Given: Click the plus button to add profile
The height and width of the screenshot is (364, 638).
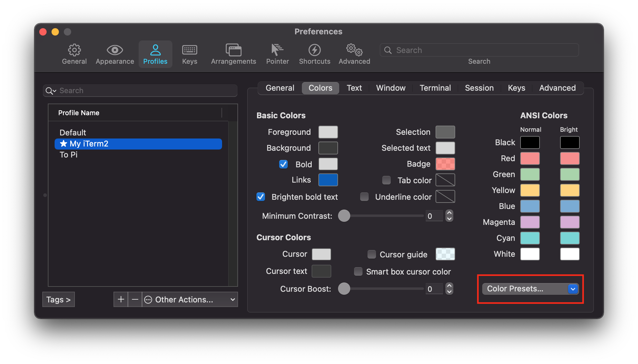Looking at the screenshot, I should coord(121,299).
